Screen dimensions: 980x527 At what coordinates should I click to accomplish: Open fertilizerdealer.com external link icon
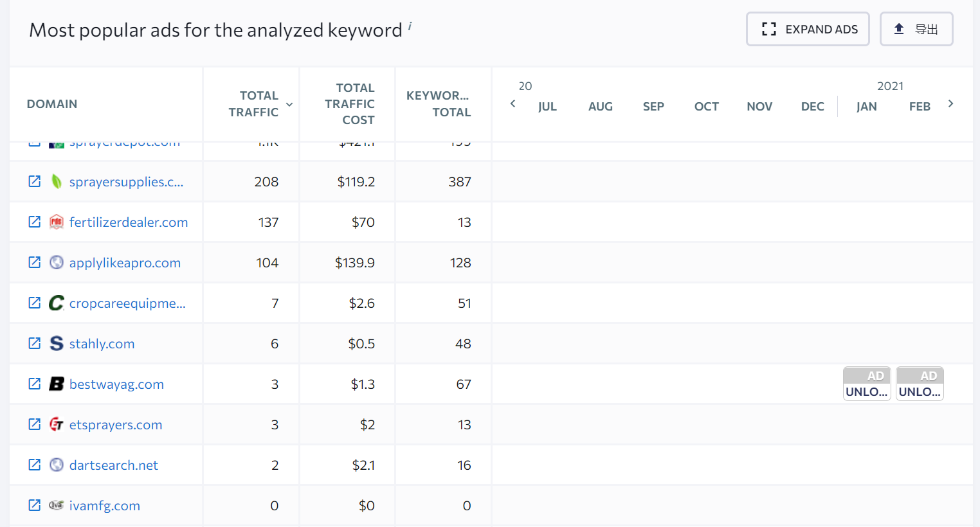35,222
